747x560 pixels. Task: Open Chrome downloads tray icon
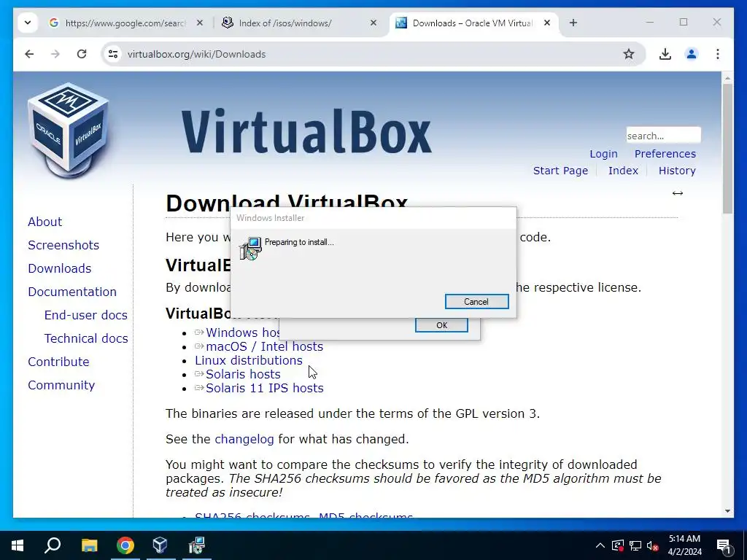(x=665, y=54)
